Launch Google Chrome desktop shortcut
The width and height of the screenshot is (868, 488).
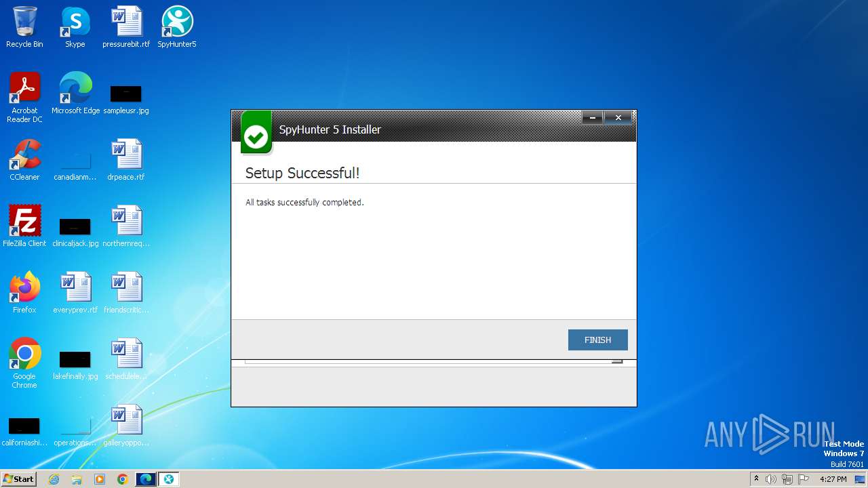tap(24, 363)
